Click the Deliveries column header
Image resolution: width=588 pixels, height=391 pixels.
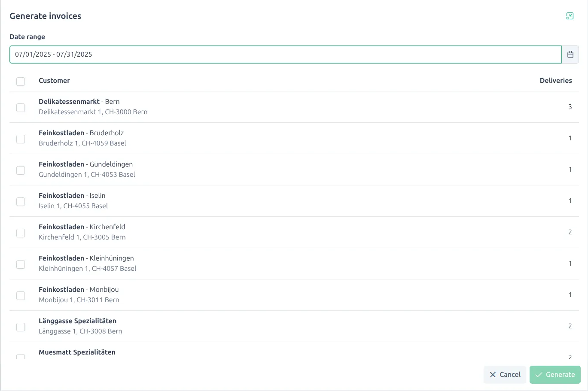pos(556,80)
